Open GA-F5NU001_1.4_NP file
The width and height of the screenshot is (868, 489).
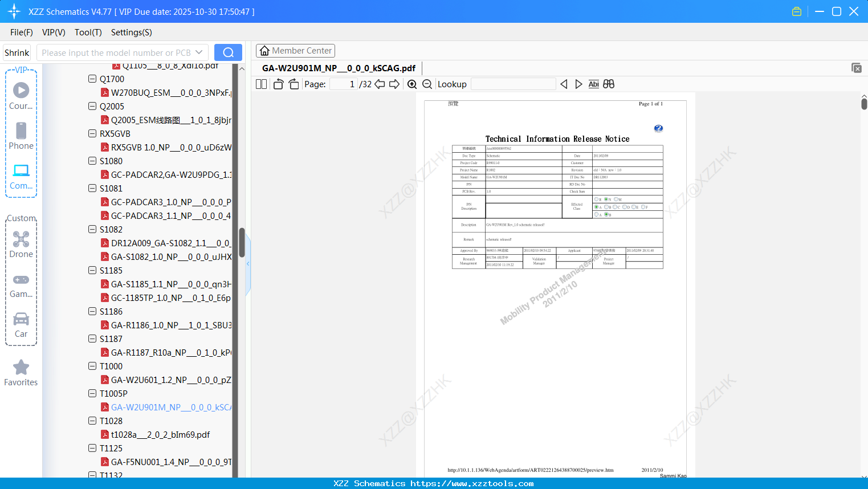click(166, 462)
